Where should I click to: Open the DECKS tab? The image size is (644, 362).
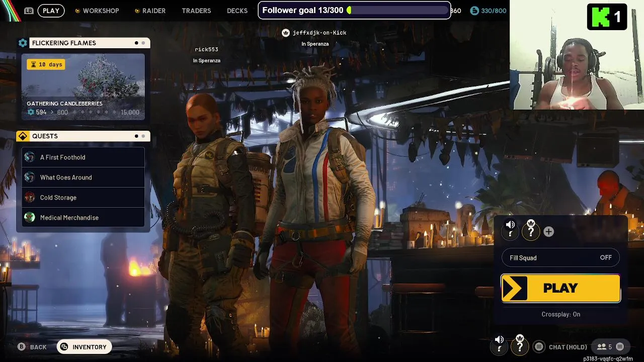[237, 11]
